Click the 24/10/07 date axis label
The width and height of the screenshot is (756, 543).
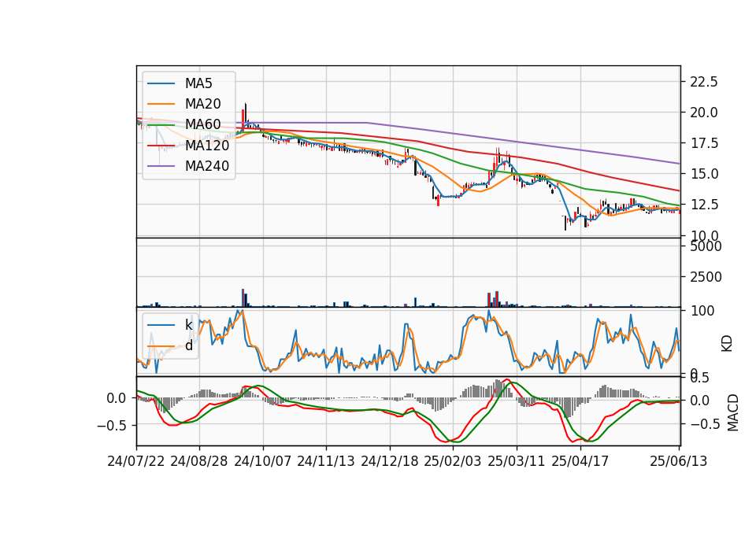263,461
